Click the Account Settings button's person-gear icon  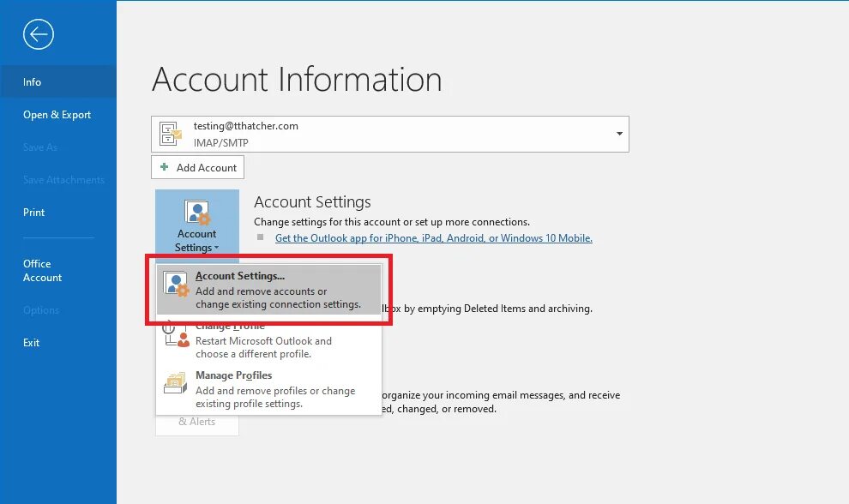197,213
